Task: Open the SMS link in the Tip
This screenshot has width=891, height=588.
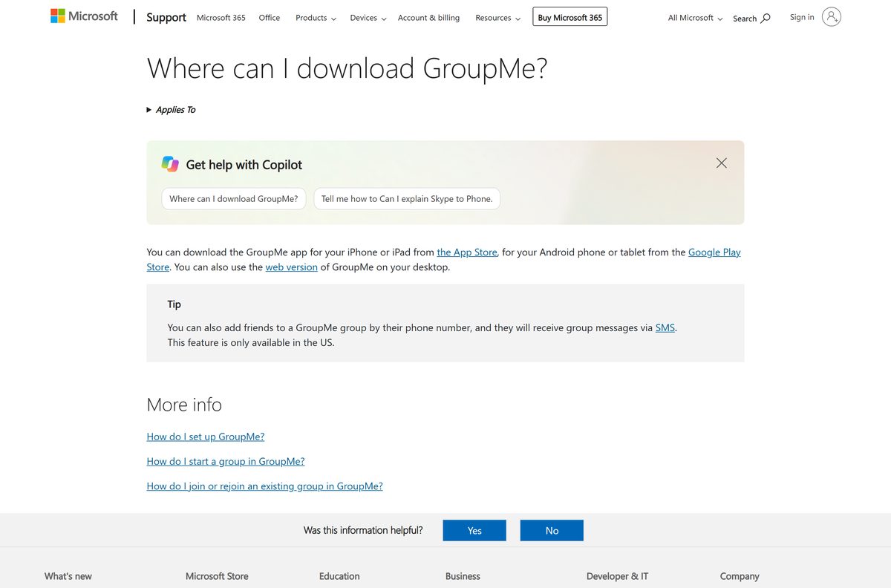Action: click(x=665, y=327)
